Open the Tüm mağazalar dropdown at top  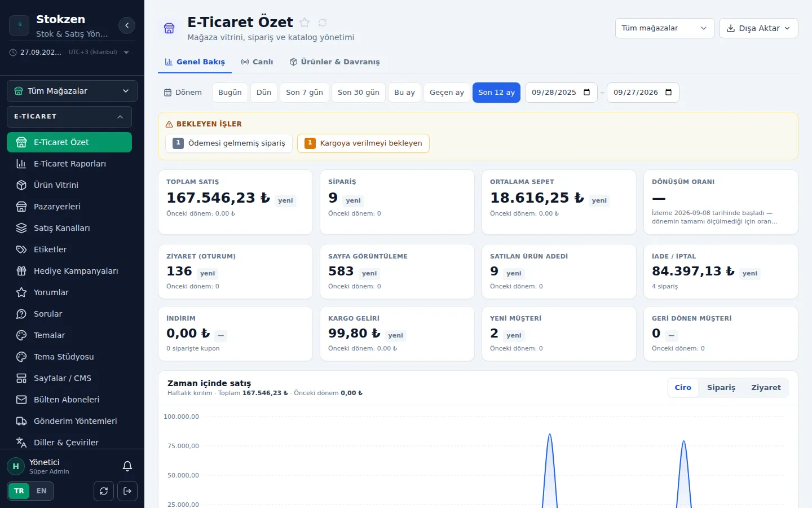tap(664, 28)
